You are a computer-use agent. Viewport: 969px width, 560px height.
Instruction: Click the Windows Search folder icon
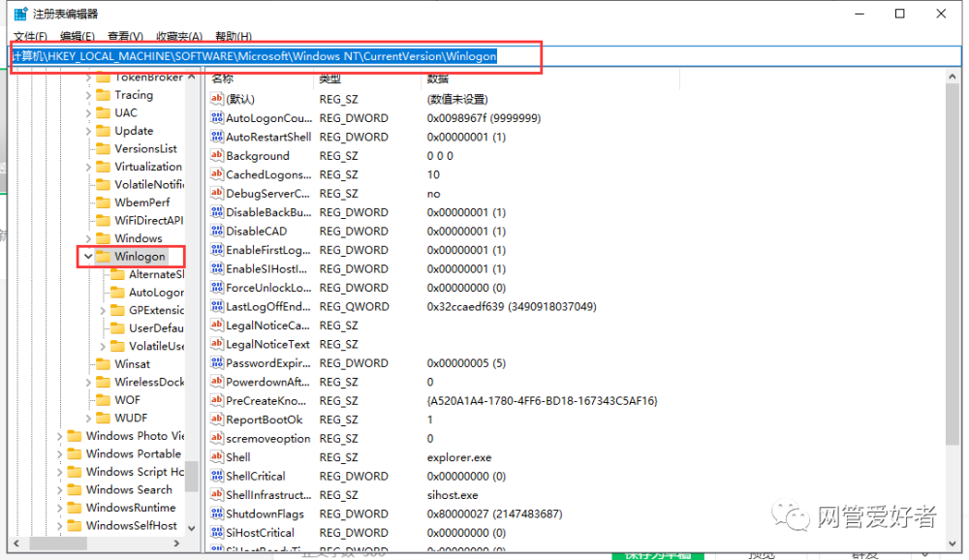click(x=75, y=489)
